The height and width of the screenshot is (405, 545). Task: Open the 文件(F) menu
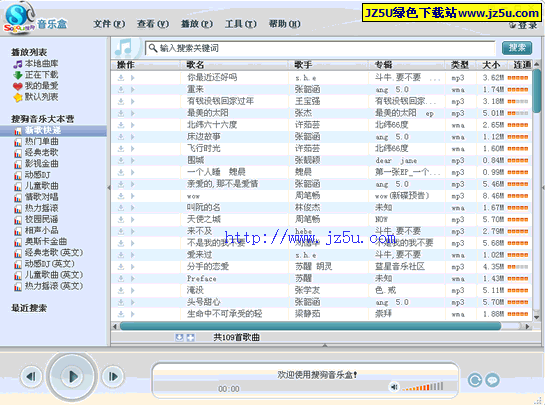coord(109,24)
